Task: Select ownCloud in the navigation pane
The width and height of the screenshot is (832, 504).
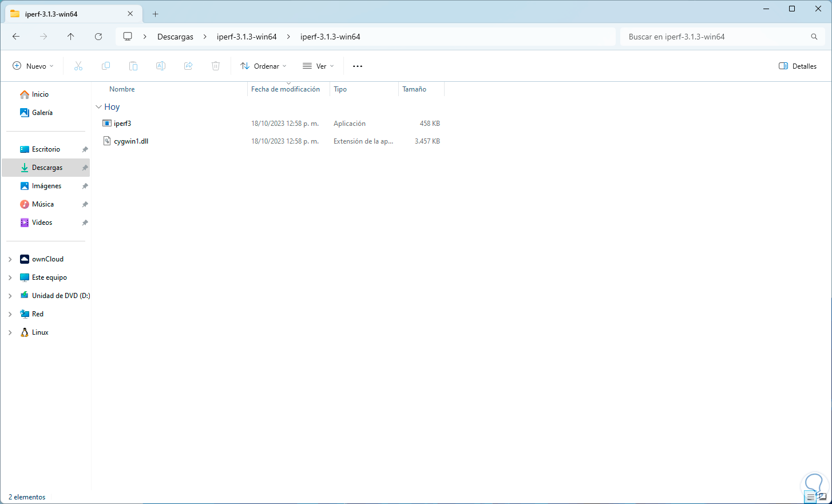Action: coord(47,259)
